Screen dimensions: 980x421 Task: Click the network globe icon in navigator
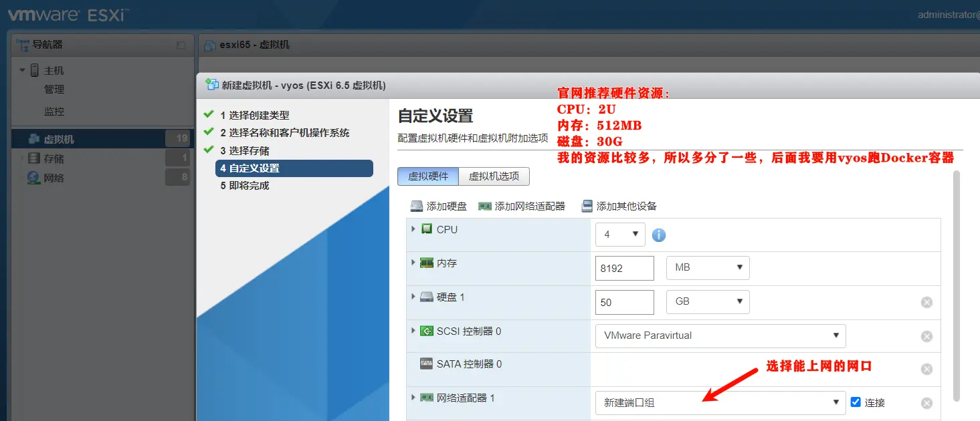[x=33, y=178]
